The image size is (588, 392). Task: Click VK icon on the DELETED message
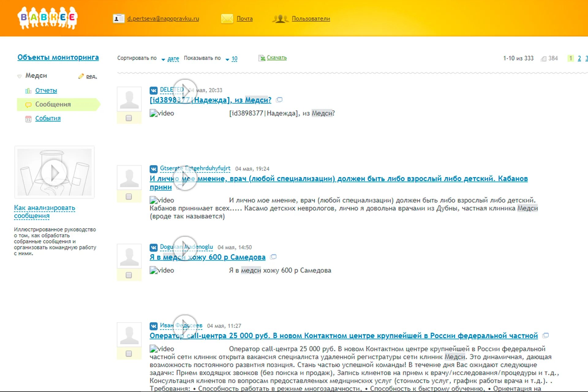[153, 90]
